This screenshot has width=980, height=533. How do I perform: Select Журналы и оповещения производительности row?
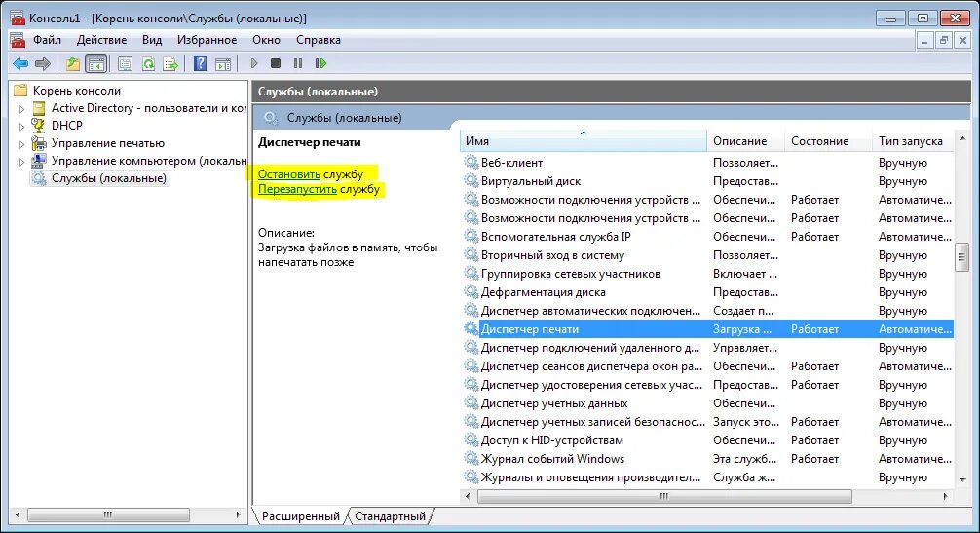click(707, 477)
